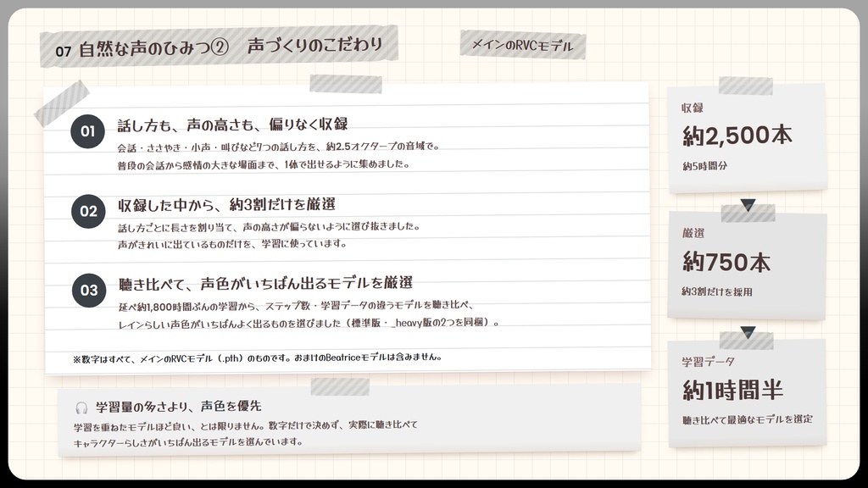Click the line 延べ約1,800時間ぶんの学習から
This screenshot has width=868, height=488.
tap(296, 306)
